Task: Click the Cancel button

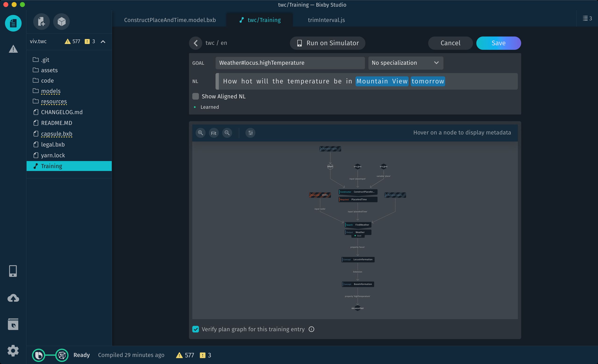Action: coord(450,43)
